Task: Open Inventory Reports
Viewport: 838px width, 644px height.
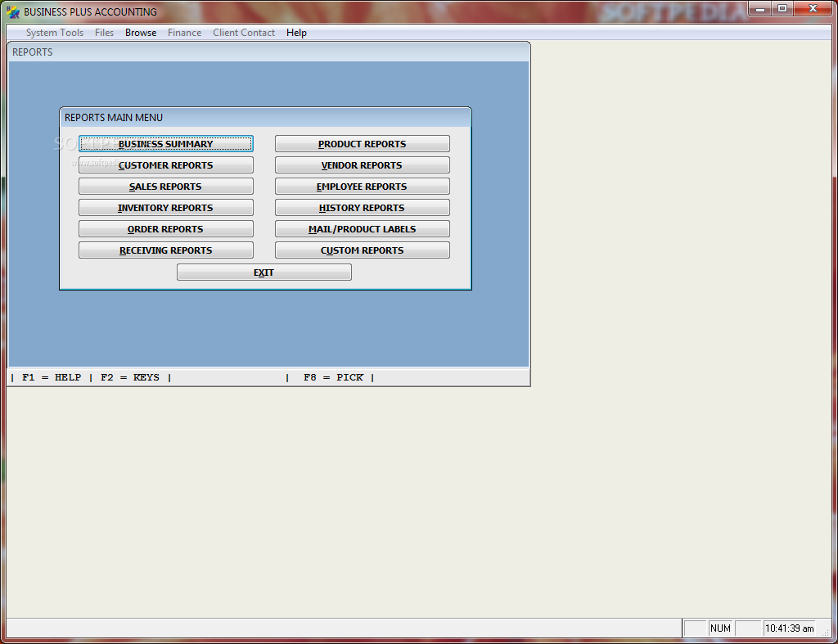Action: pyautogui.click(x=165, y=208)
